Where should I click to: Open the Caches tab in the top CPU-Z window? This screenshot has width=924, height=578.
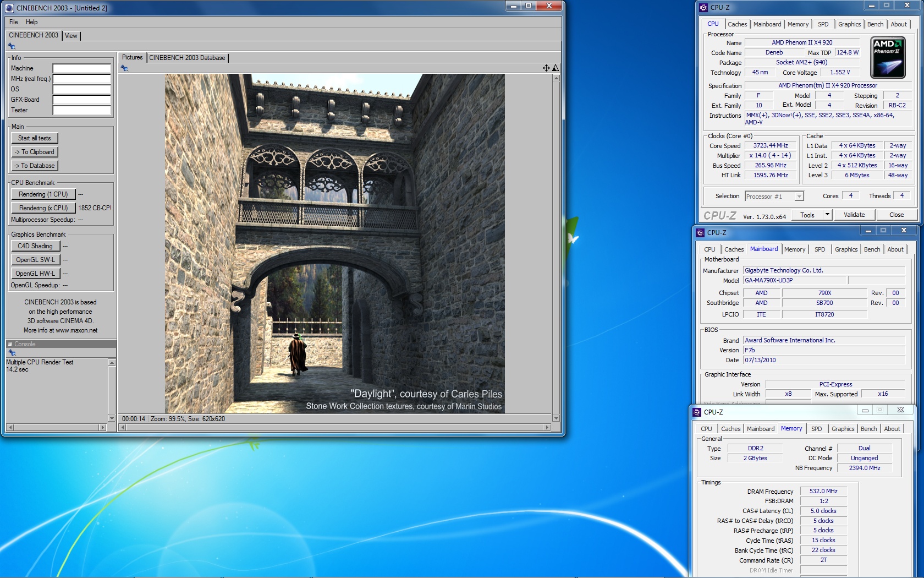click(x=737, y=24)
